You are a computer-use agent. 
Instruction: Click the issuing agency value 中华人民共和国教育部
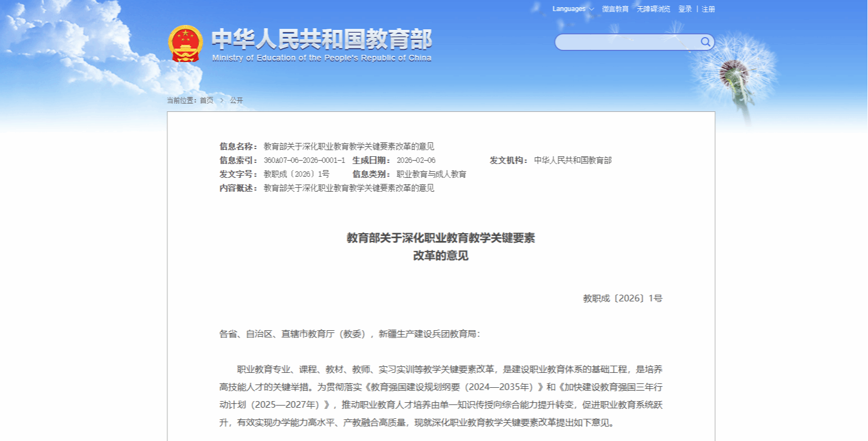573,160
